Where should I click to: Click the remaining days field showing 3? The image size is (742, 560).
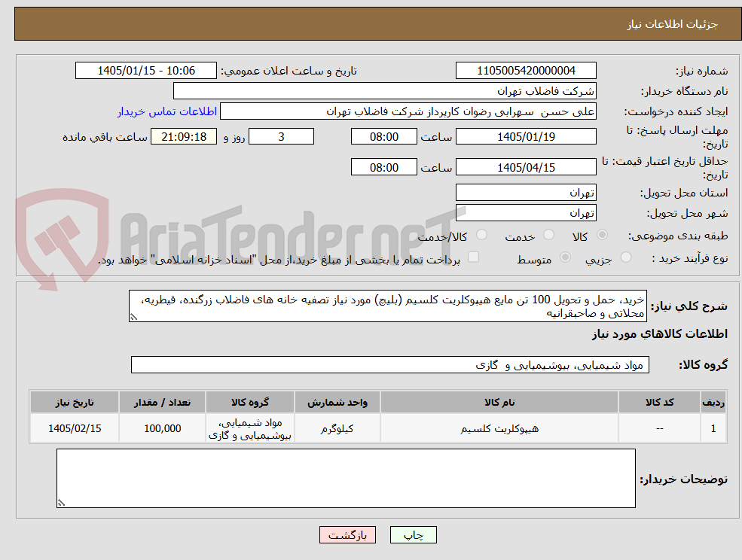point(281,137)
